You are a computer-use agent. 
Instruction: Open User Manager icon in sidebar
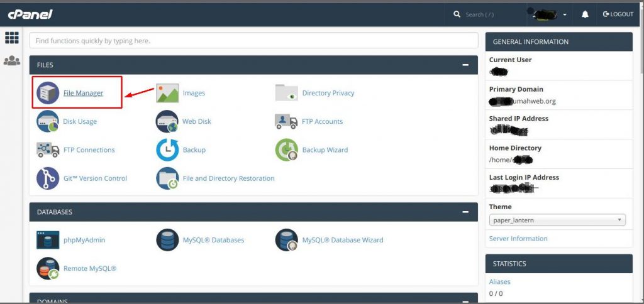11,61
